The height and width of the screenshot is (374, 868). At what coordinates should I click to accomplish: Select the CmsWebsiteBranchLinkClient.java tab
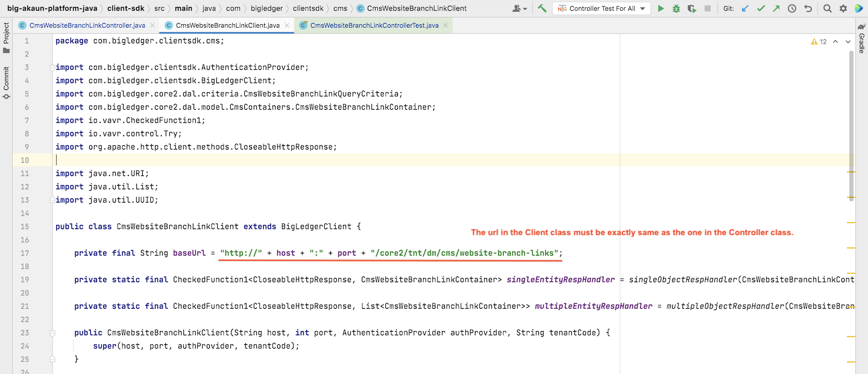tap(227, 26)
